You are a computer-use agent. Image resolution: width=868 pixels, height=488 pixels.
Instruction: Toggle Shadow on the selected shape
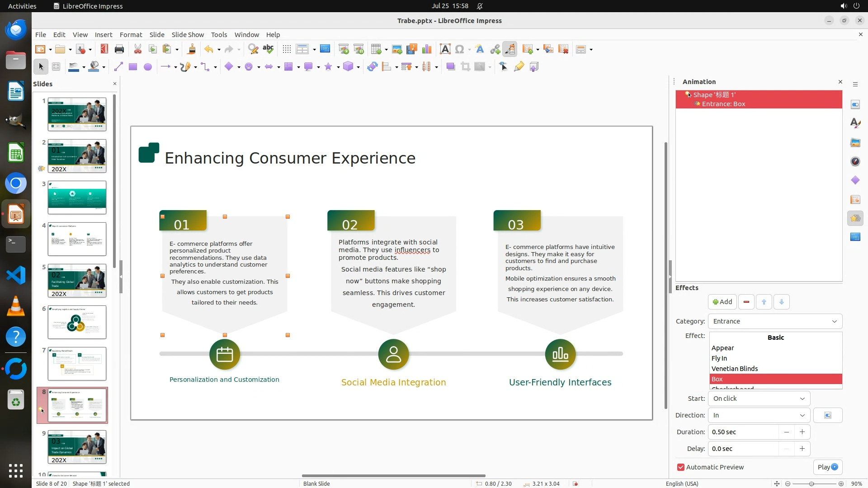click(x=450, y=67)
